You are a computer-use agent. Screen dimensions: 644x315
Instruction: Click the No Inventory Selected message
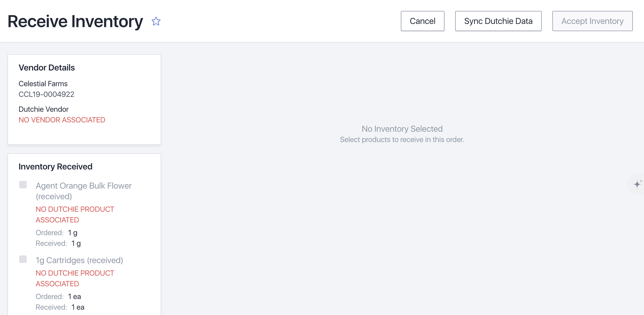402,129
